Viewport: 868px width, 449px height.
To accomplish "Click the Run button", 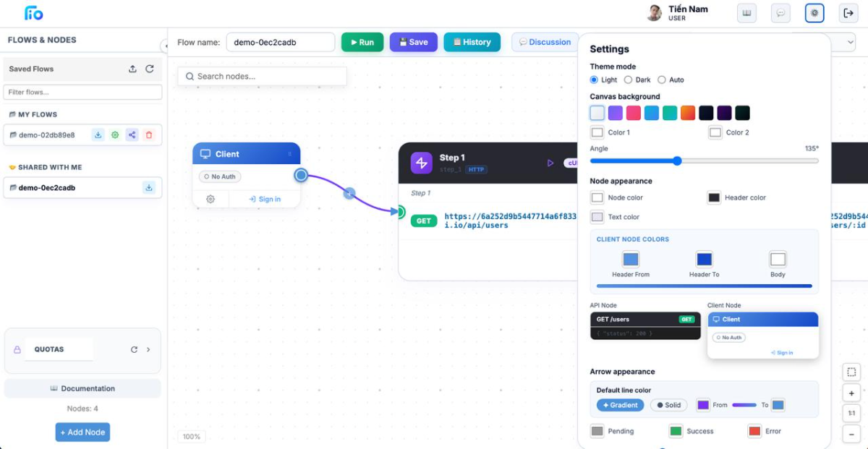I will [x=362, y=42].
